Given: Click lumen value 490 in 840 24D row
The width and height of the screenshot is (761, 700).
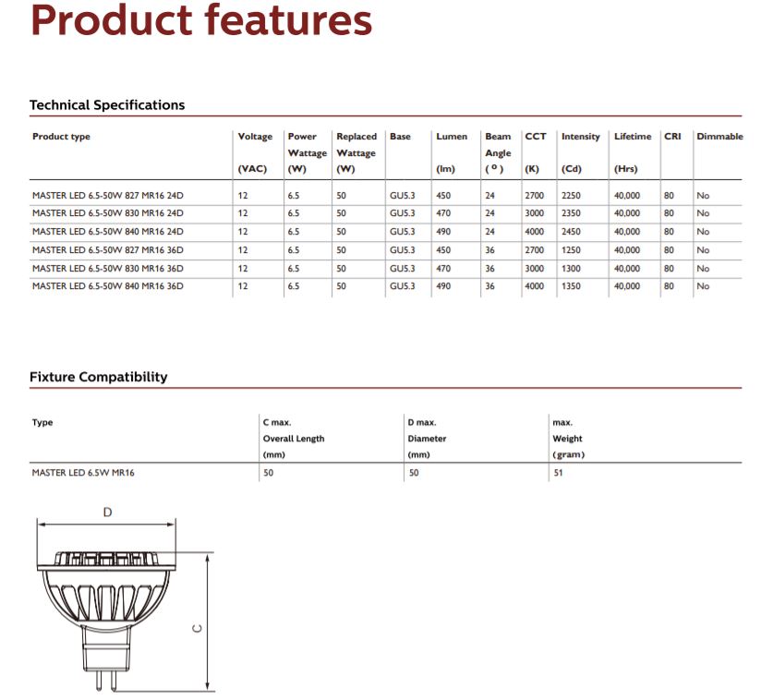Looking at the screenshot, I should pyautogui.click(x=443, y=232).
